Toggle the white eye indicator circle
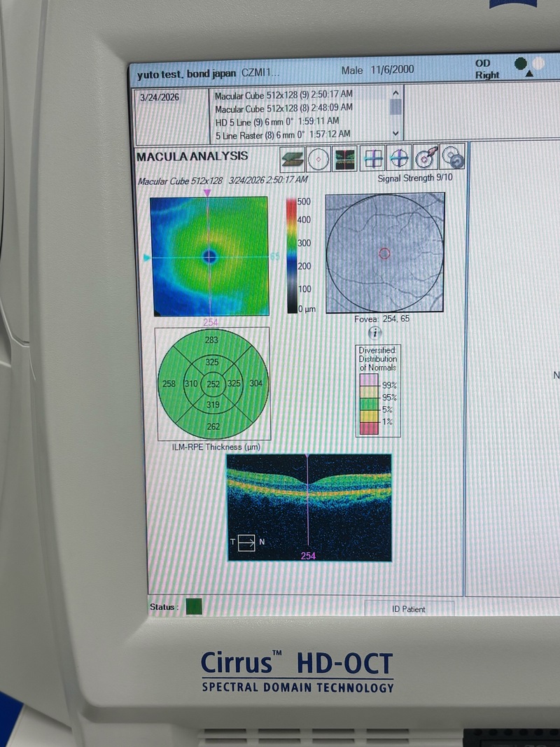Screen dimensions: 560x747 (x=539, y=63)
